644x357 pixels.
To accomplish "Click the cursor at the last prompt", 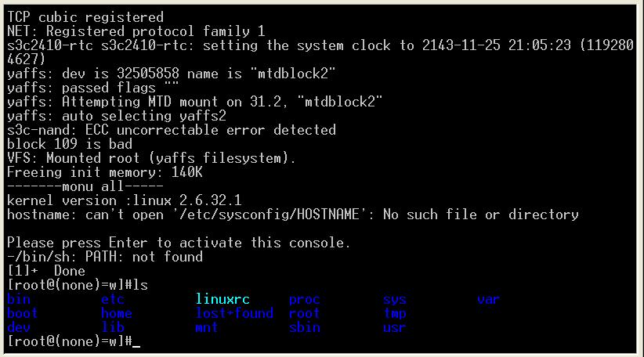I will [136, 342].
